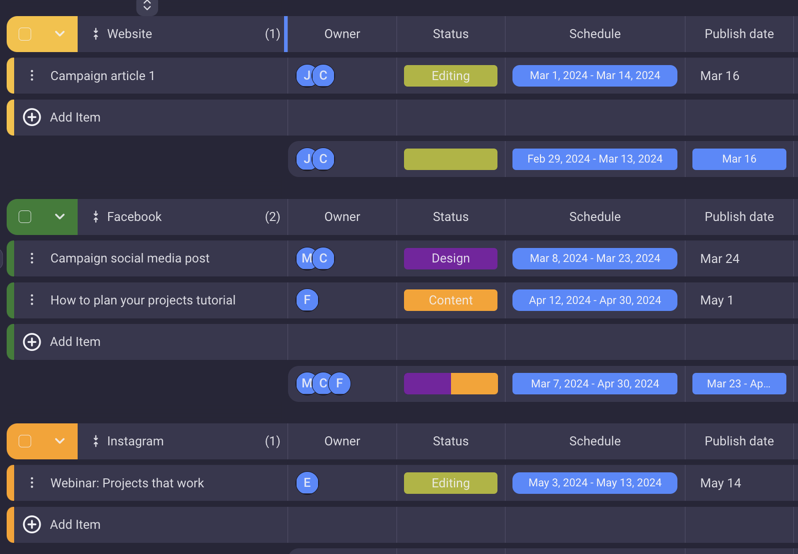Click owner avatar E on Webinar row
798x554 pixels.
(x=307, y=483)
